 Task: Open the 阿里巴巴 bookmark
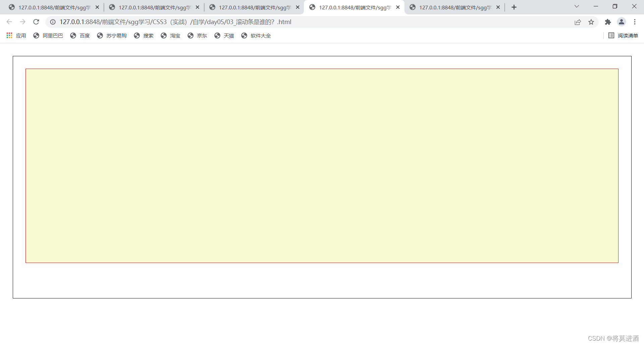click(48, 36)
